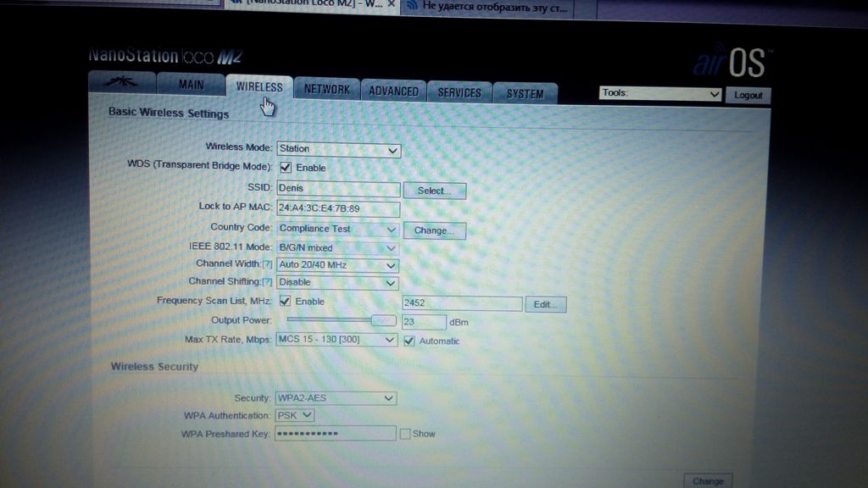Expand the Tools dropdown
868x488 pixels.
659,93
